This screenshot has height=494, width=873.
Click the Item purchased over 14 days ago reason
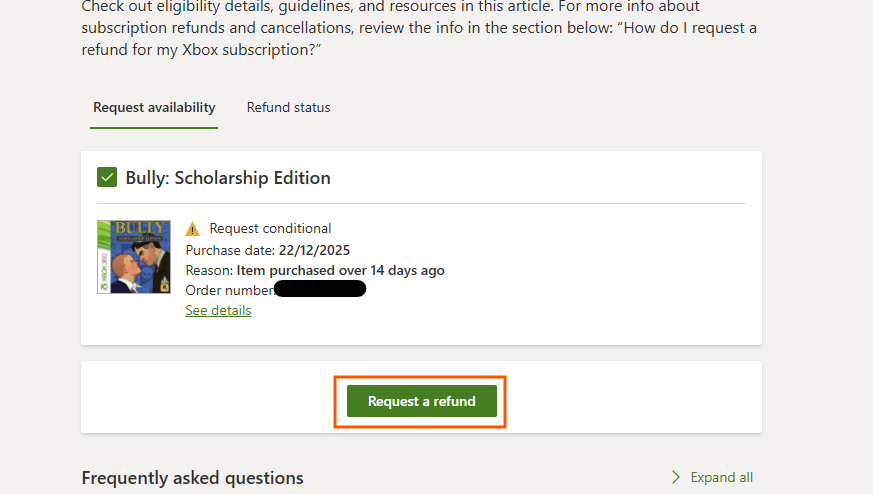tap(340, 270)
